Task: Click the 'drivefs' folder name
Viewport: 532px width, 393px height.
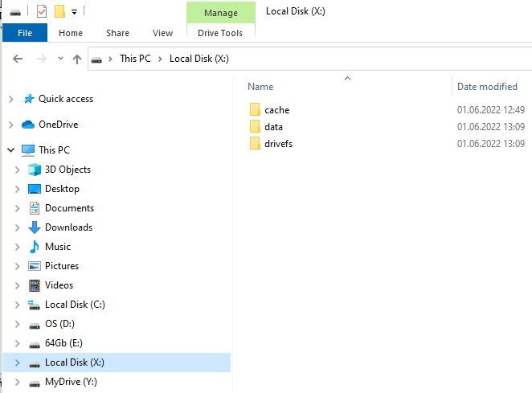Action: click(x=279, y=144)
